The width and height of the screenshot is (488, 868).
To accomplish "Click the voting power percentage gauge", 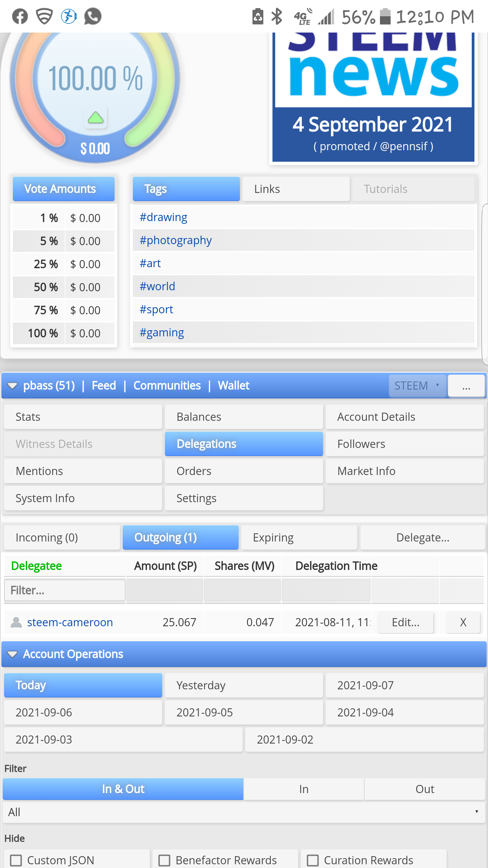I will (x=95, y=79).
